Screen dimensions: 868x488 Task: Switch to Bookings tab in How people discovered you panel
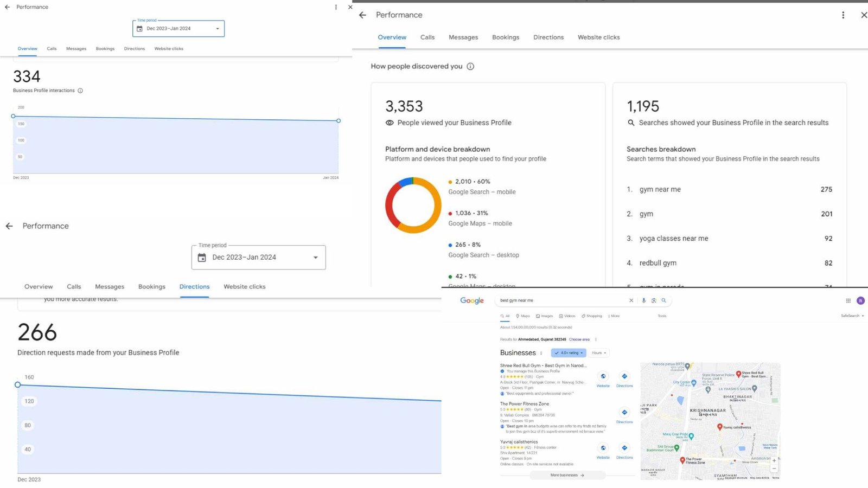(506, 37)
